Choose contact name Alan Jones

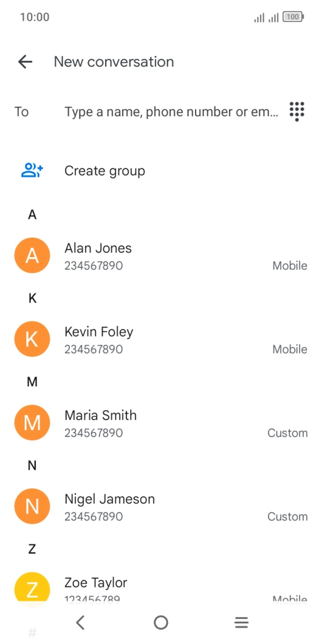tap(98, 248)
